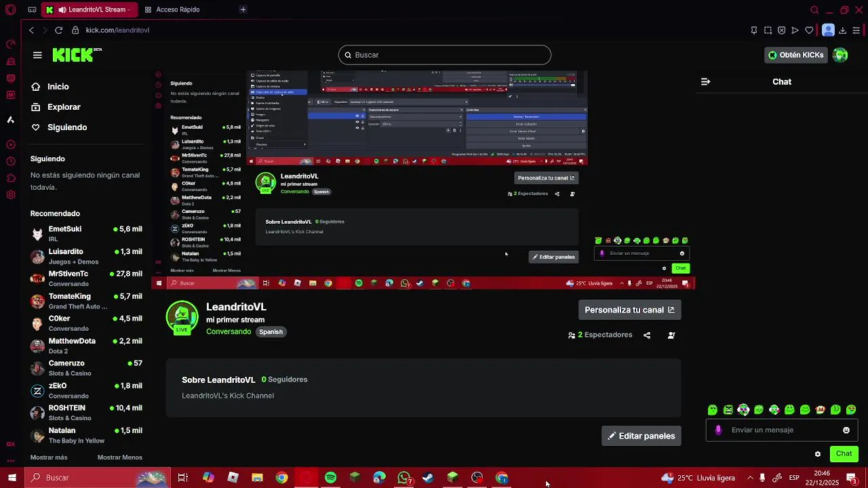Viewport: 868px width, 488px height.
Task: Reload the kick.com page
Action: pos(58,30)
